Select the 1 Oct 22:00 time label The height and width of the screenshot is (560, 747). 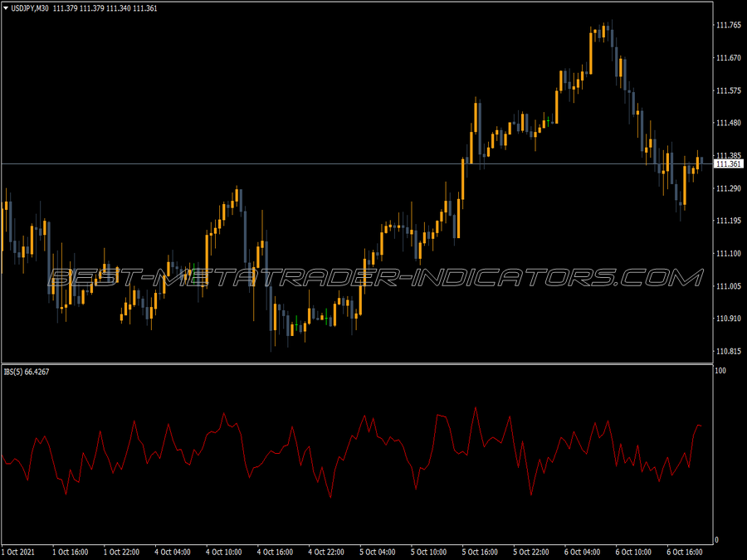(x=121, y=552)
